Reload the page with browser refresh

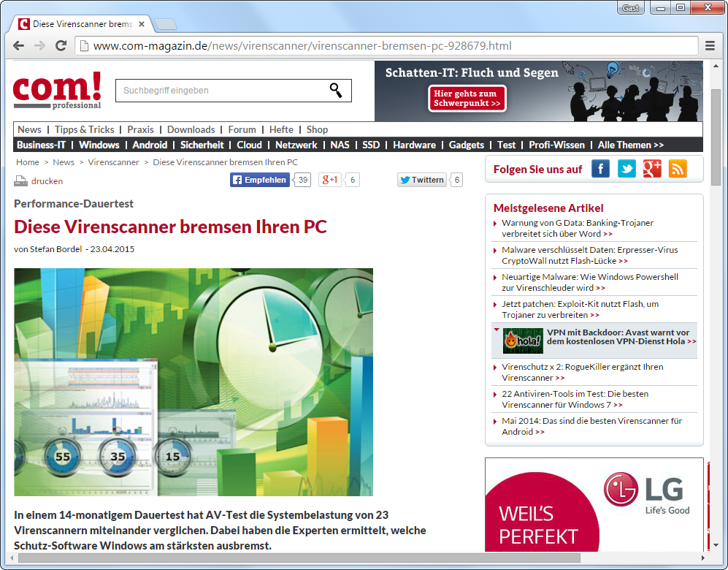point(61,46)
